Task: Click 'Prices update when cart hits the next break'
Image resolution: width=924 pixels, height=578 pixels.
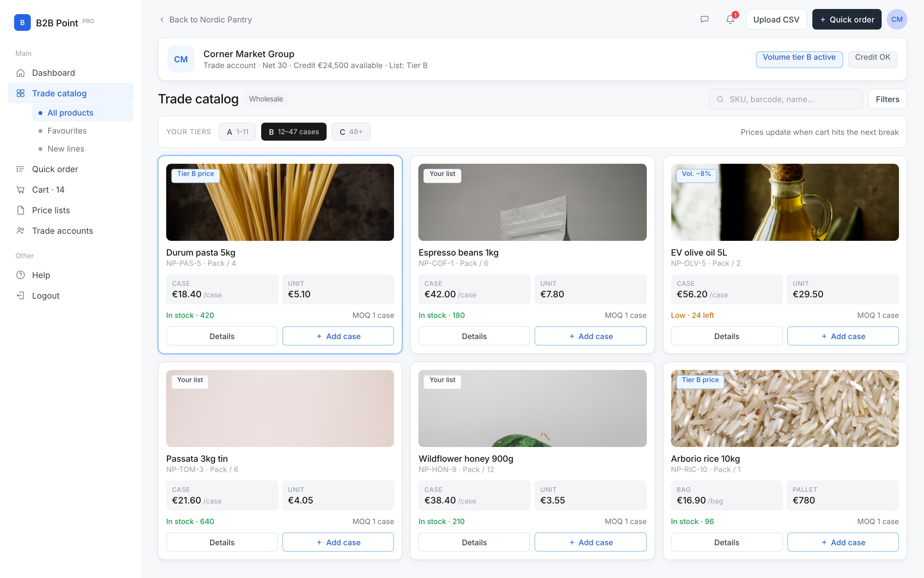Action: coord(819,132)
